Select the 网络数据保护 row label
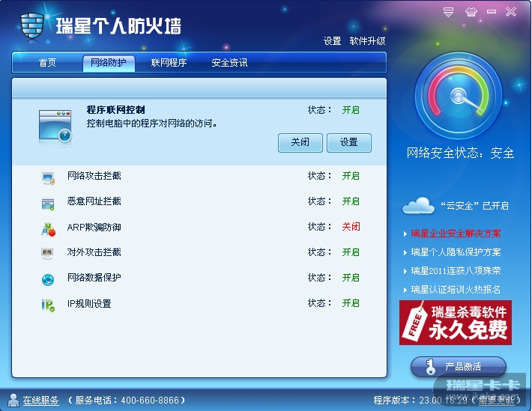The width and height of the screenshot is (532, 411). point(94,278)
